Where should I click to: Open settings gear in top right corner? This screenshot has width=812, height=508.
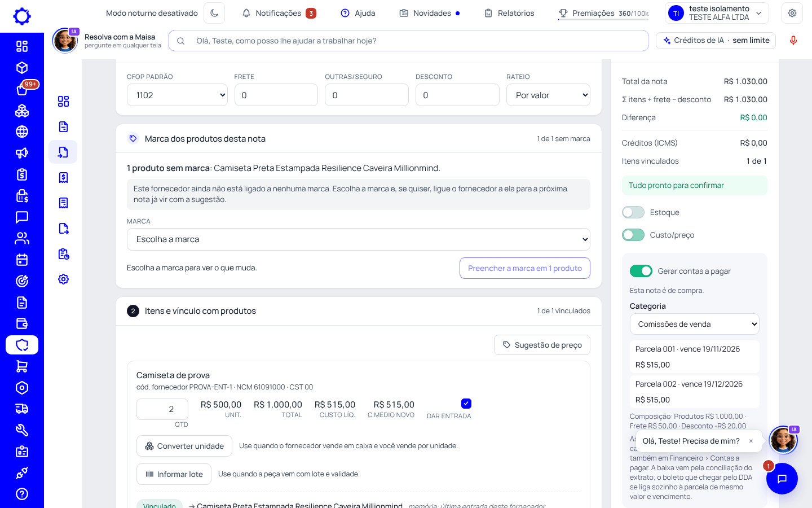click(x=792, y=13)
